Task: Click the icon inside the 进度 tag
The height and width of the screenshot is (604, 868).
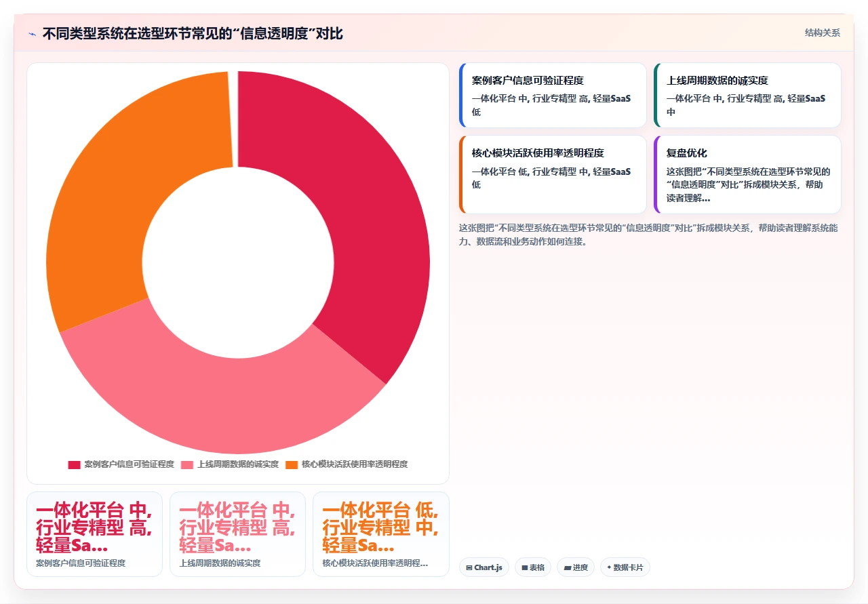Action: 567,568
